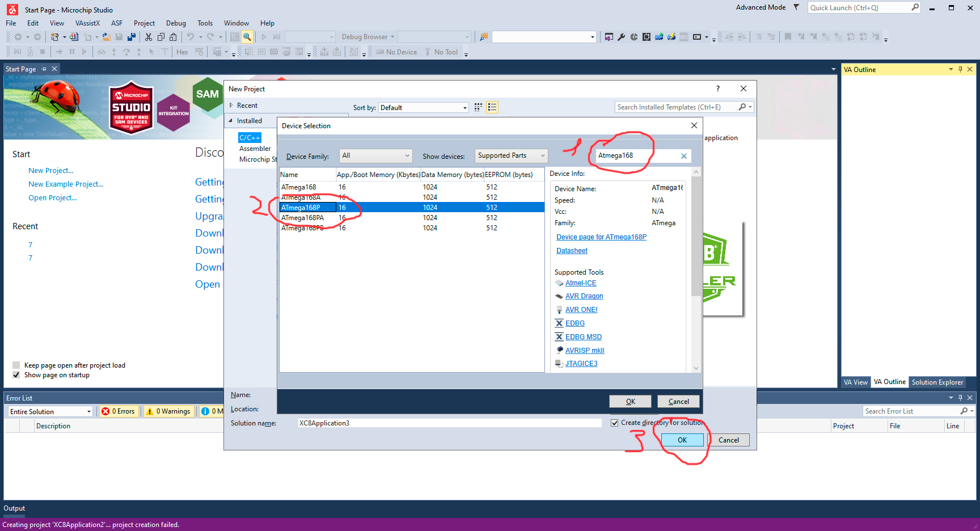Open the Device Family dropdown
This screenshot has width=980, height=531.
376,155
